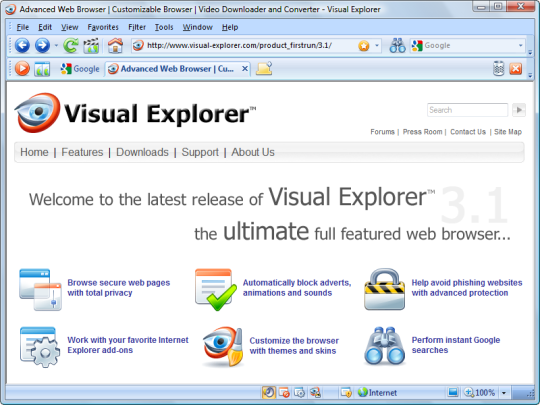The image size is (540, 405).
Task: Click Browse secure web pages link
Action: click(118, 288)
